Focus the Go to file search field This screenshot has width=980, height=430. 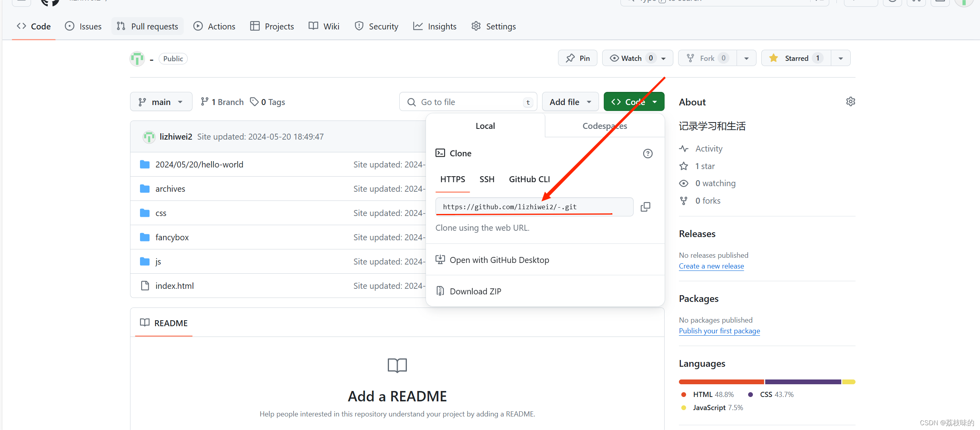pos(468,102)
